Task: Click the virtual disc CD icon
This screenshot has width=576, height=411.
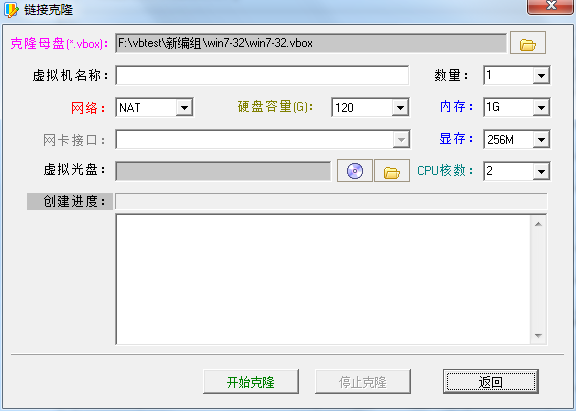Action: (355, 171)
